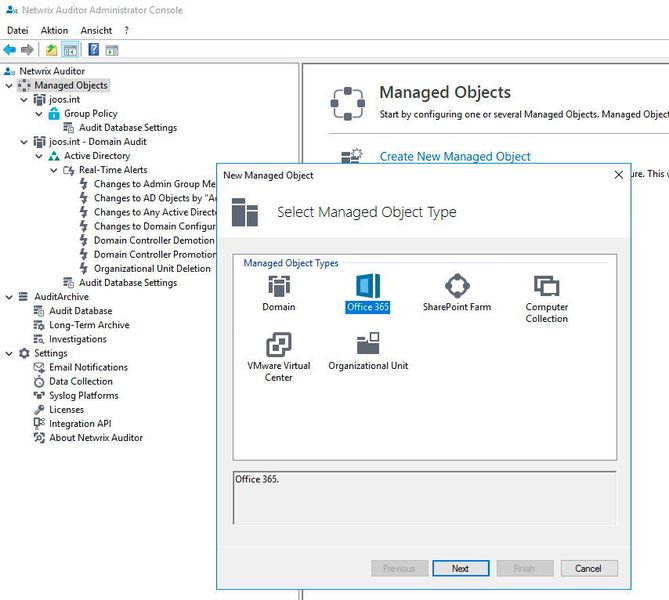Open Licenses settings
The image size is (669, 600).
point(66,409)
